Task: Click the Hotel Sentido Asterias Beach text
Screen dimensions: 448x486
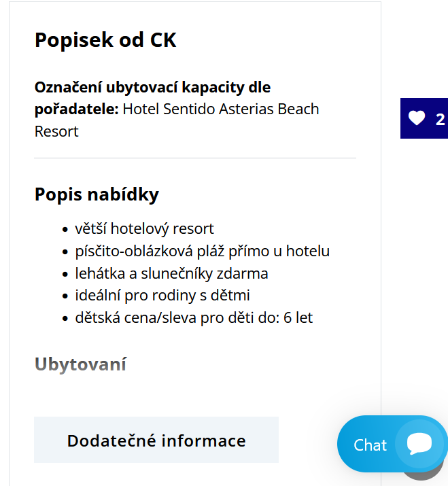Action: point(221,109)
